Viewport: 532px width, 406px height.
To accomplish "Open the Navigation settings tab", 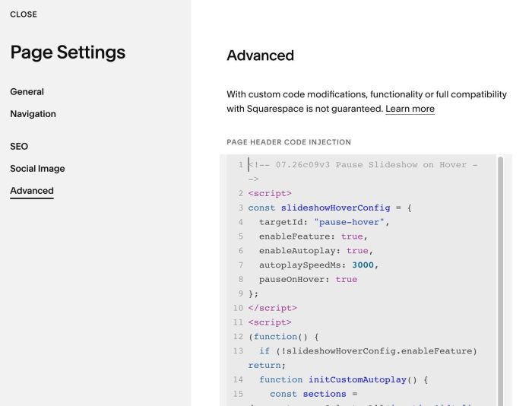I will coord(33,114).
